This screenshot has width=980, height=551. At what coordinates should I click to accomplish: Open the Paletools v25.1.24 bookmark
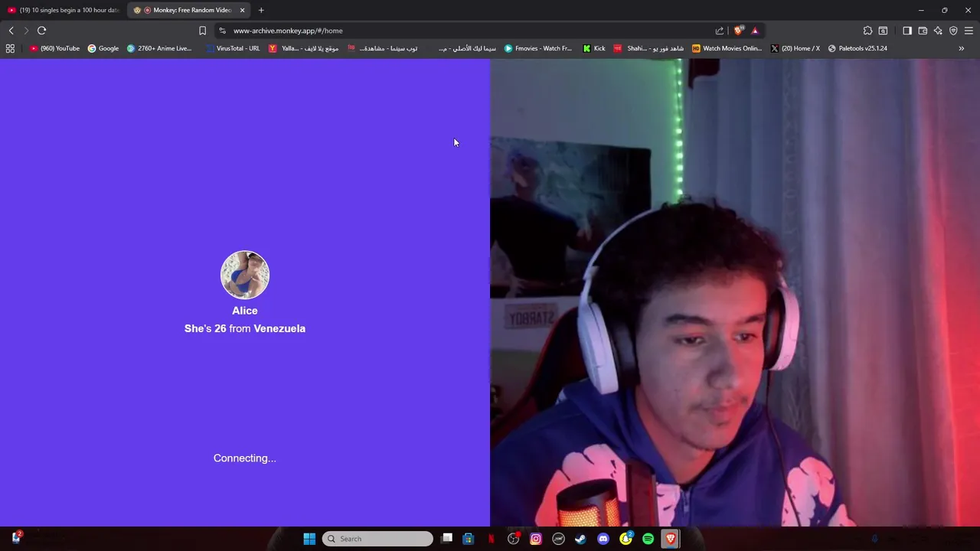[857, 48]
